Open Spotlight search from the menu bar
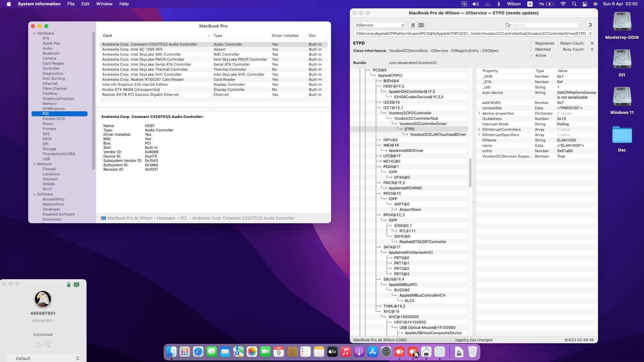 pyautogui.click(x=574, y=4)
